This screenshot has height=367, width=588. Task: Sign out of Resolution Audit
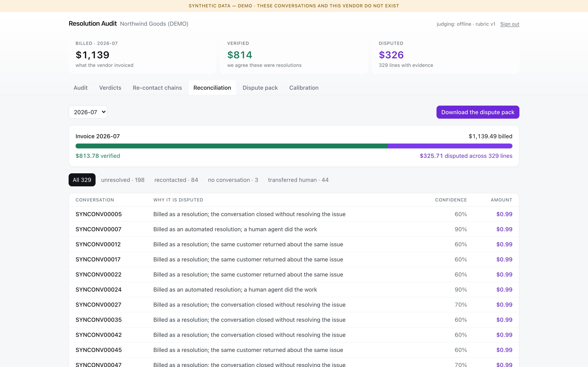[x=510, y=24]
